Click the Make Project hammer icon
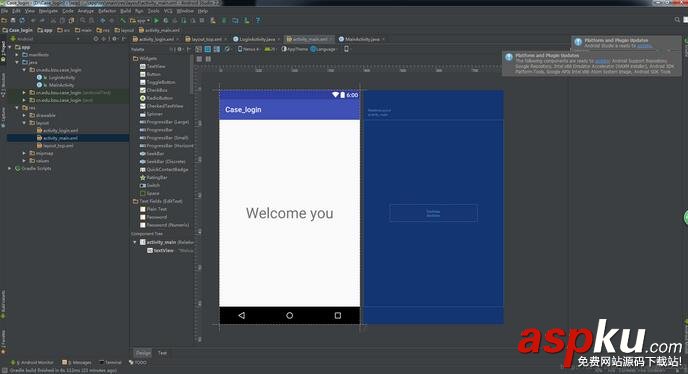 [123, 20]
